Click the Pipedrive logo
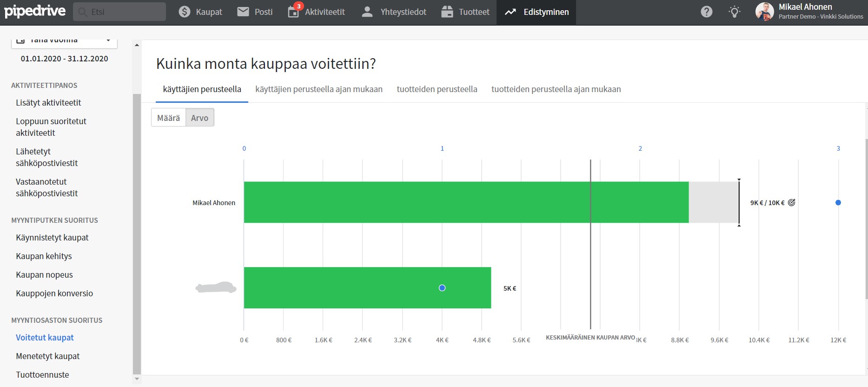 [x=35, y=11]
